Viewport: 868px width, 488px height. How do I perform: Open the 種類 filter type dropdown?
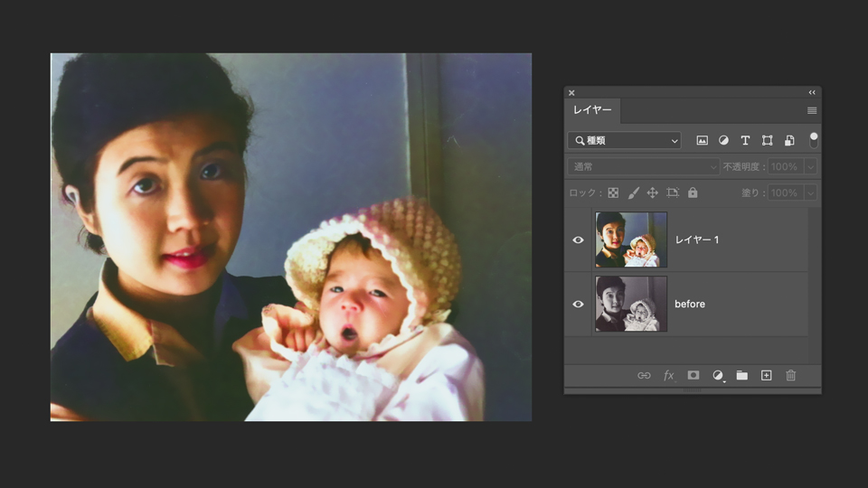[x=625, y=141]
